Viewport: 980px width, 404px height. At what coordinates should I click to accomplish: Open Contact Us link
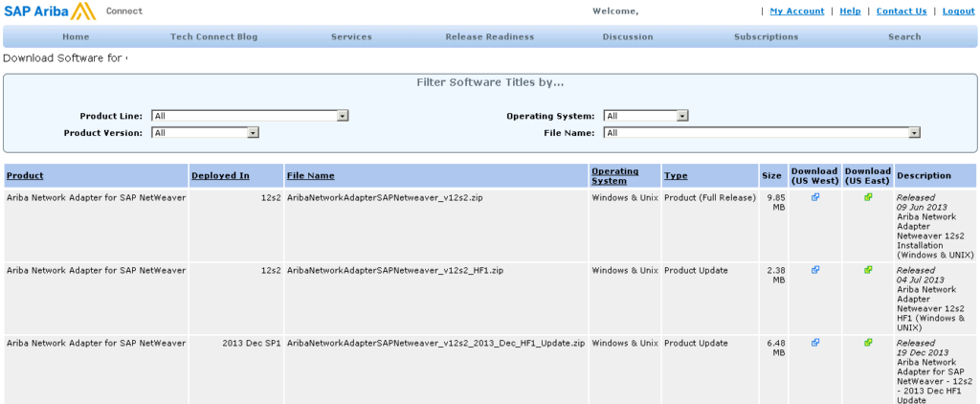pyautogui.click(x=902, y=11)
